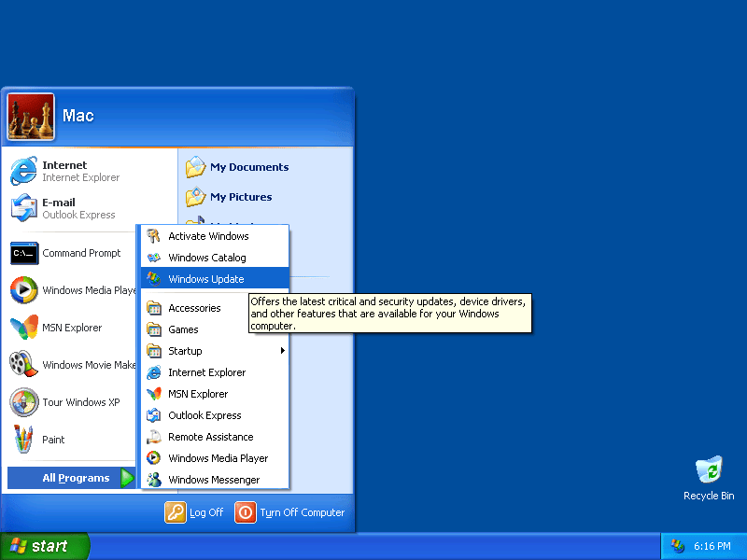Expand the Startup folder submenu
Image resolution: width=747 pixels, height=560 pixels.
click(x=185, y=350)
